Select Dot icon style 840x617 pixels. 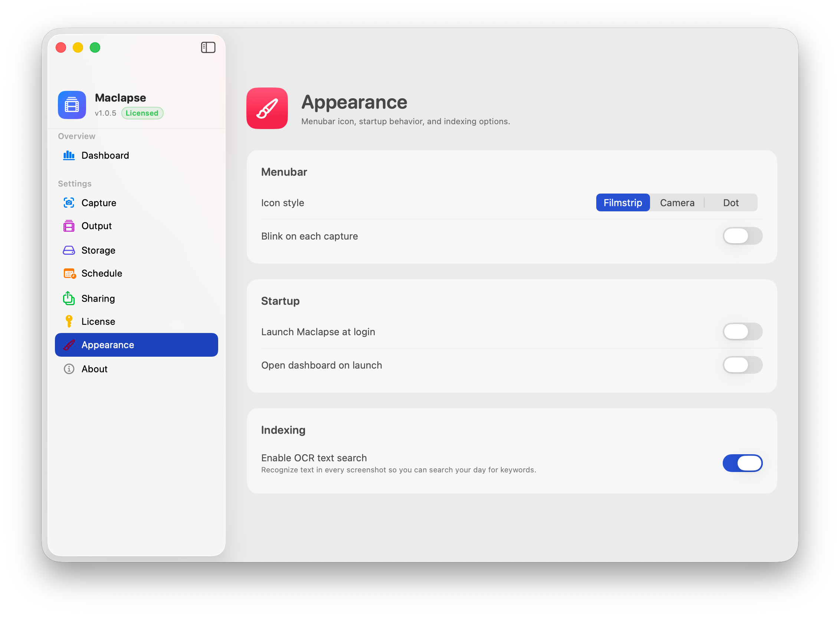click(731, 203)
